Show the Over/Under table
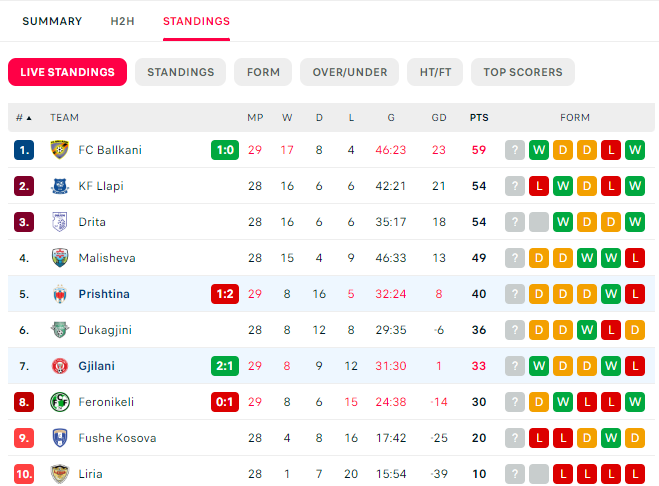 point(349,72)
